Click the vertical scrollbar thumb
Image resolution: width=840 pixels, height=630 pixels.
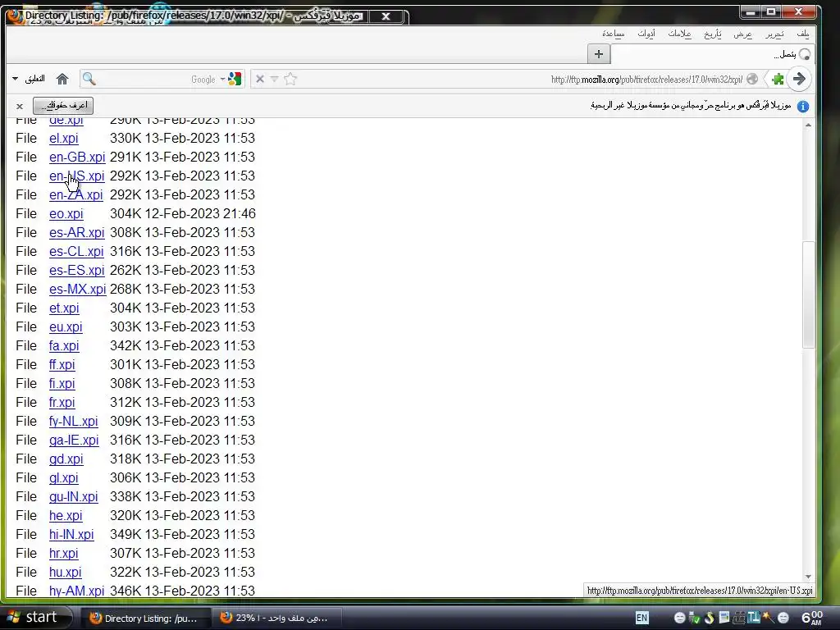pos(808,295)
